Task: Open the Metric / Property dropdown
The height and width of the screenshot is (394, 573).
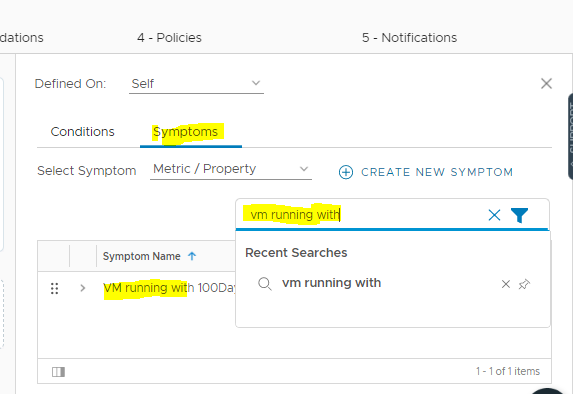Action: point(231,169)
